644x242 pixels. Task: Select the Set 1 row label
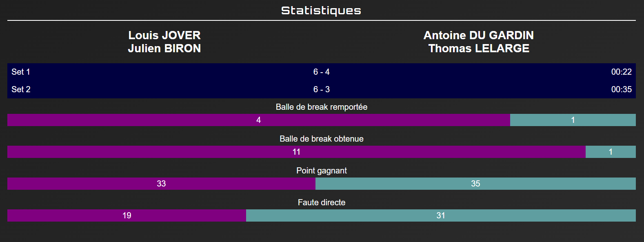[21, 72]
